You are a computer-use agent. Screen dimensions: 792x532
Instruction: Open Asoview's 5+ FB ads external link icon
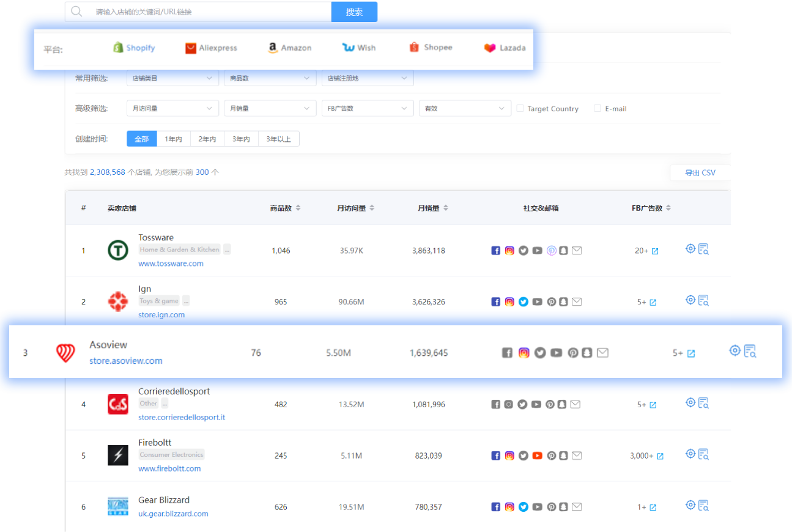click(691, 353)
